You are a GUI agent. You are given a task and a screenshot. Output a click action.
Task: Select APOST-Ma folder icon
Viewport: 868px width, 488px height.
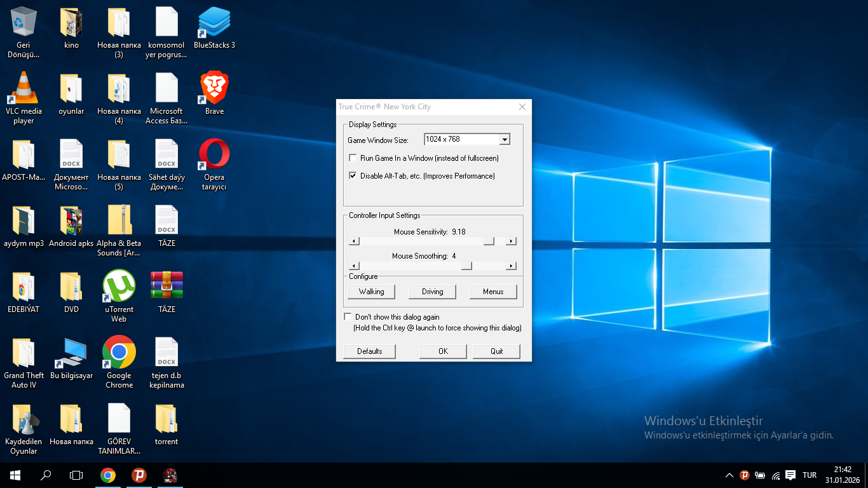point(24,161)
